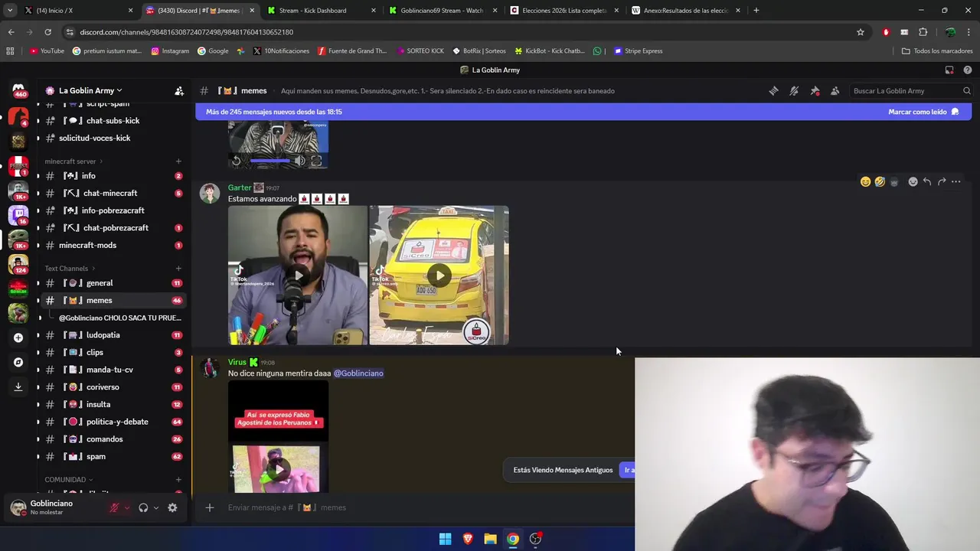Reply to Garter's message with arrow icon
Viewport: 980px width, 551px height.
pos(927,181)
